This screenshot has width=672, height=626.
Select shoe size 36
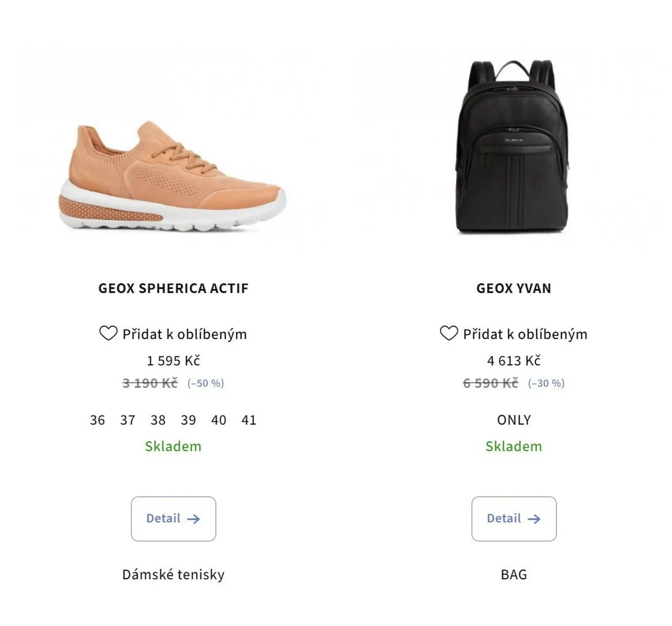click(x=97, y=420)
